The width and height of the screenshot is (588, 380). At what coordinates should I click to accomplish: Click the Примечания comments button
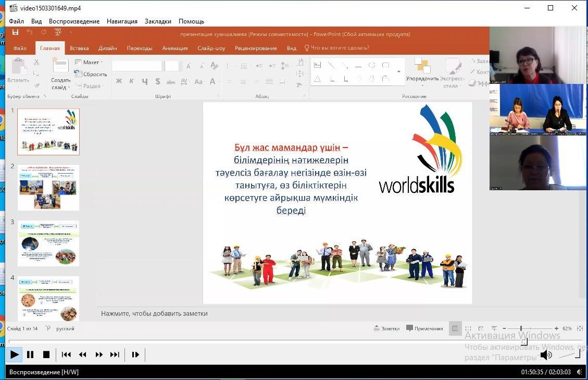tap(425, 328)
